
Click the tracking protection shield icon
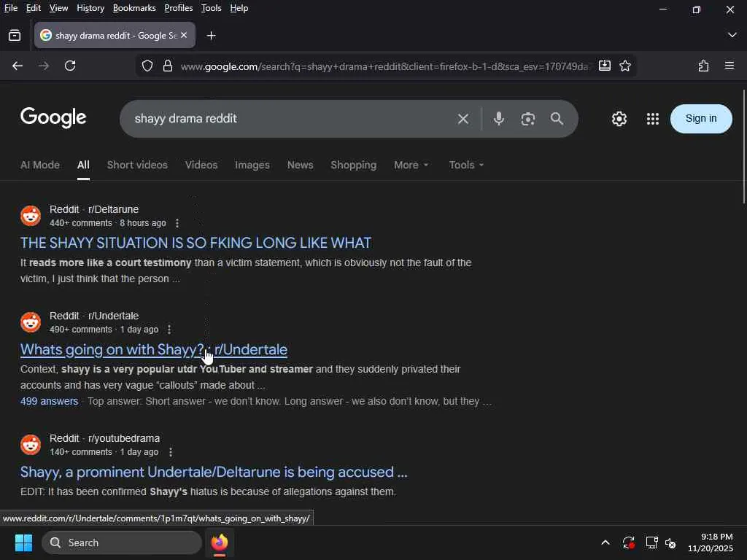[x=147, y=66]
